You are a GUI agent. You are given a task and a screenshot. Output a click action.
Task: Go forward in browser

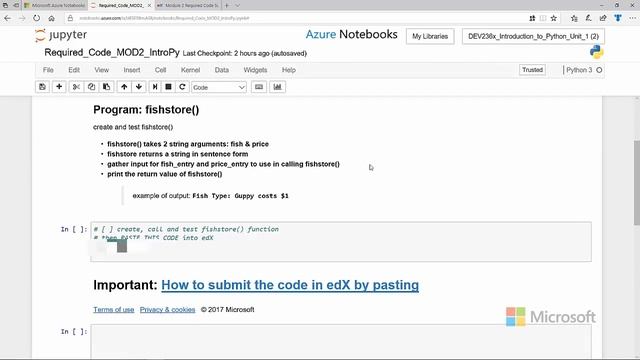(x=22, y=18)
